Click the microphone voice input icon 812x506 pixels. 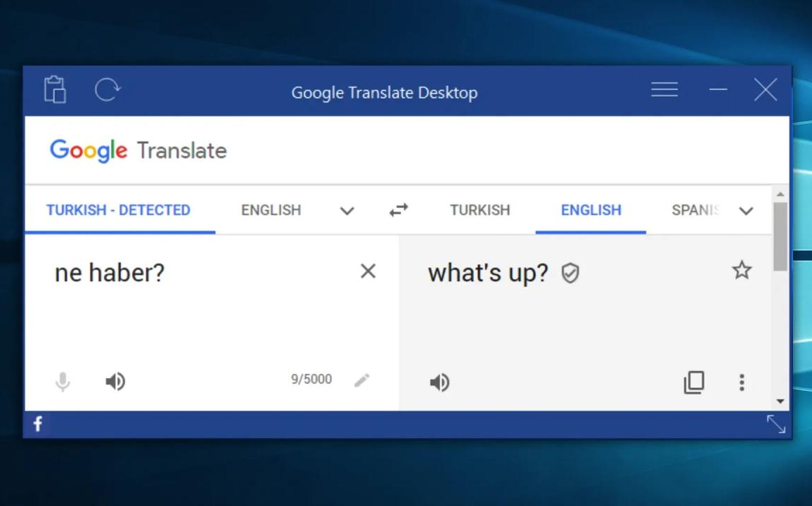point(63,382)
